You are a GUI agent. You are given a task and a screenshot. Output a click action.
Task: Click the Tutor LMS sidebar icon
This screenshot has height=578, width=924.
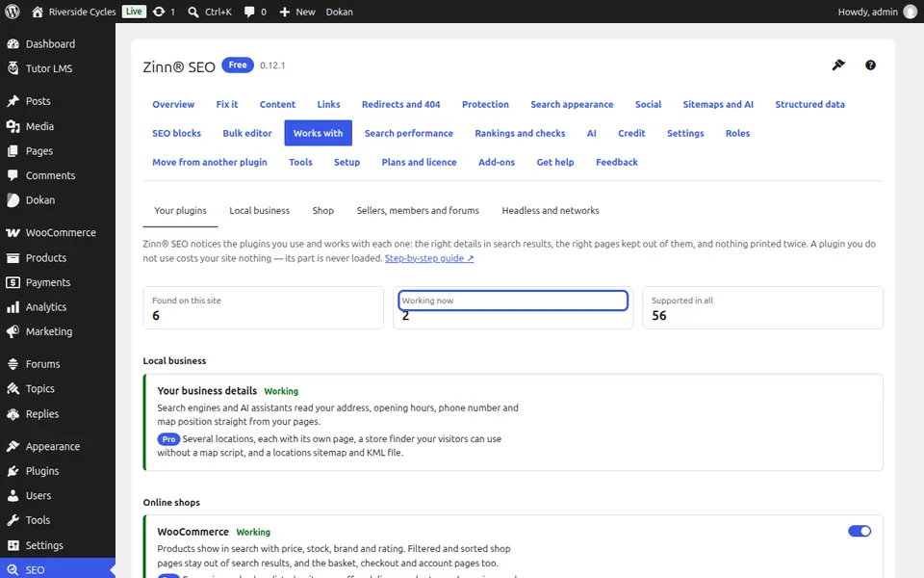coord(13,68)
